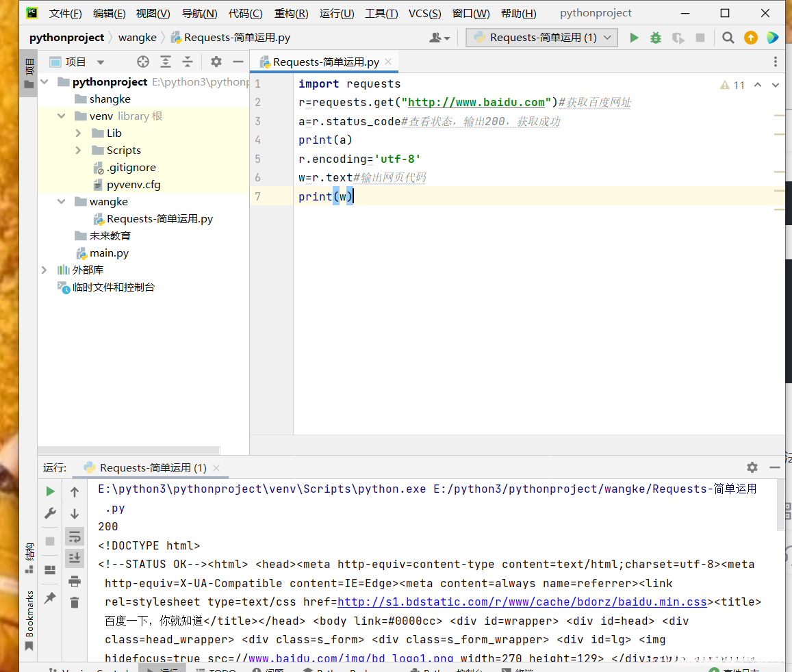This screenshot has height=672, width=792.
Task: Expand the Lib folder
Action: coord(79,133)
